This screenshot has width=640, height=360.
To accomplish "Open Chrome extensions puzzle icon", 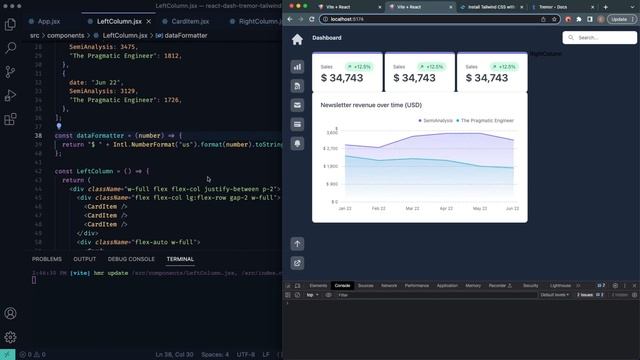I will [x=579, y=19].
